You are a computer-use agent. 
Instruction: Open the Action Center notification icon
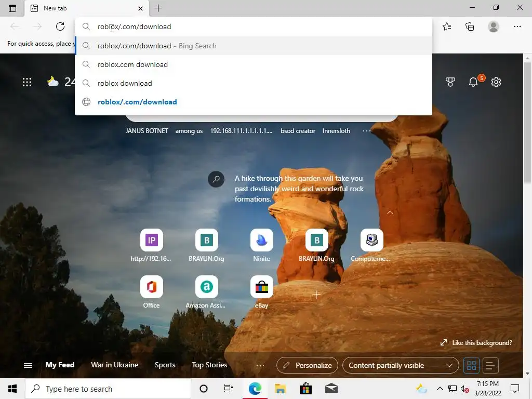tap(515, 389)
